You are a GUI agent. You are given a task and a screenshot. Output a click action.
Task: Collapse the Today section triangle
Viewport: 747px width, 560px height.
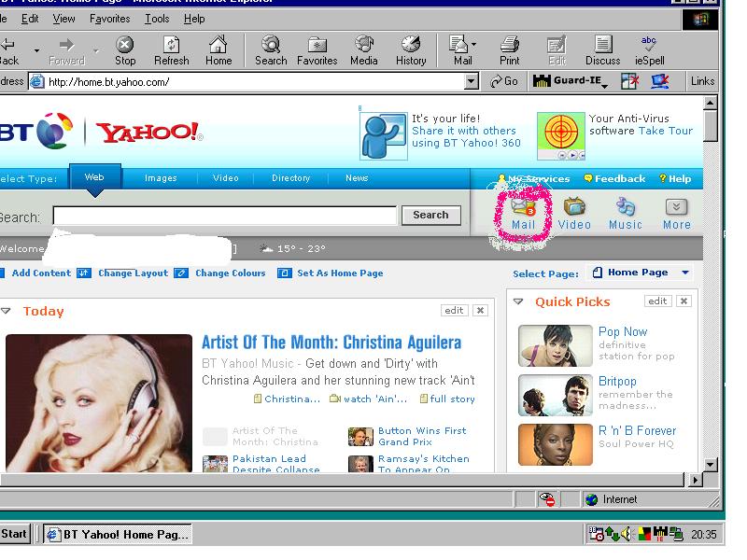pos(6,311)
